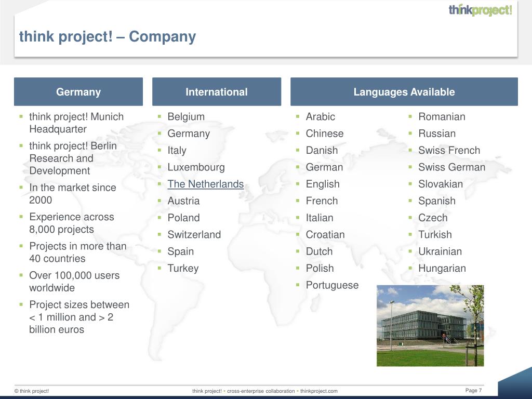Select the International column header
The height and width of the screenshot is (399, 532).
click(217, 91)
